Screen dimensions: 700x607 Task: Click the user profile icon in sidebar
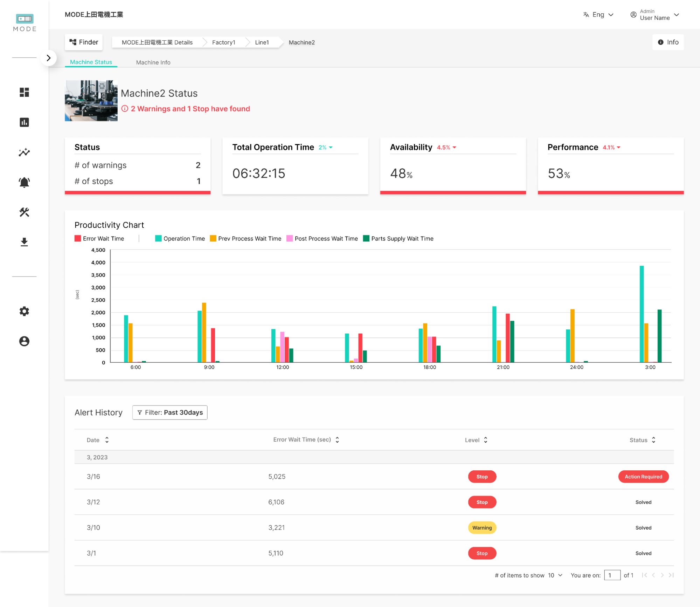click(24, 341)
